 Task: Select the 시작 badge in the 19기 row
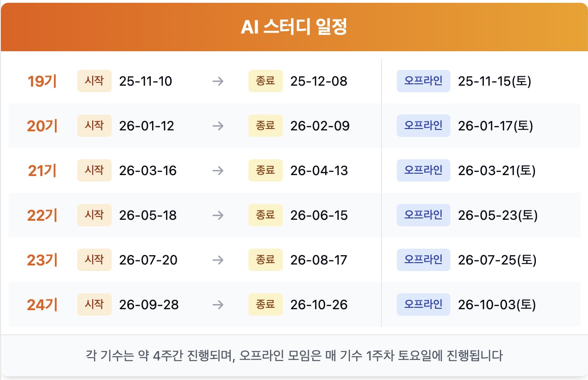click(x=94, y=81)
